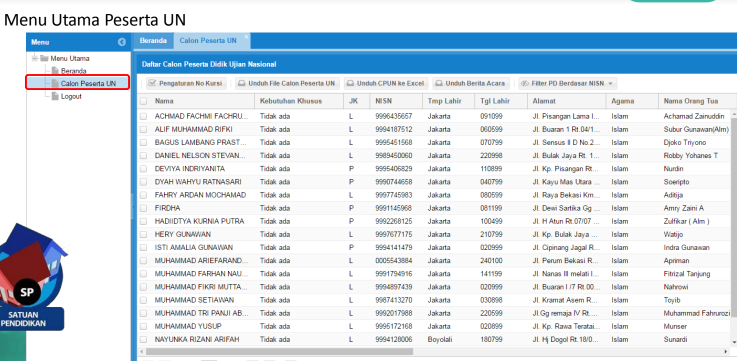The height and width of the screenshot is (361, 737).
Task: Check the row for HERY GUNAWAN
Action: (x=143, y=235)
